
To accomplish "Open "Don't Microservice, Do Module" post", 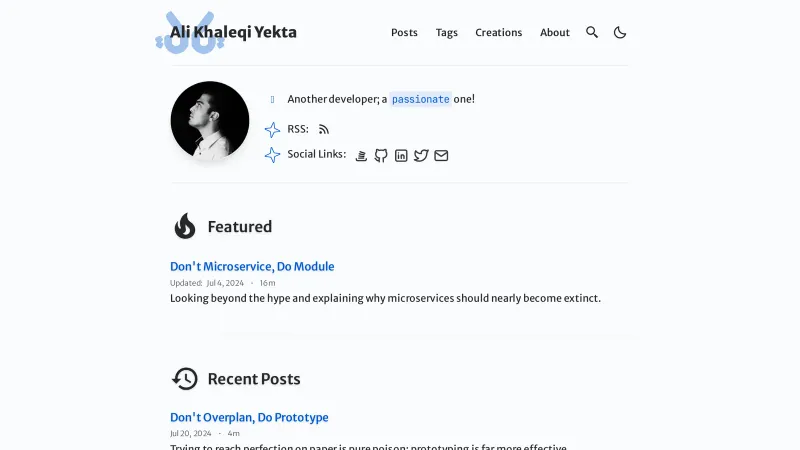I will tap(252, 266).
